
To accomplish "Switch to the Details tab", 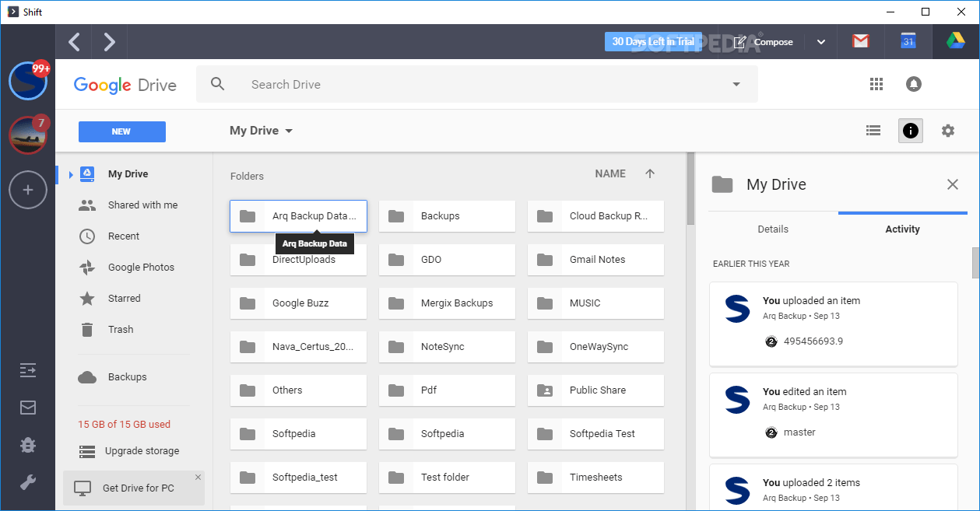I will (x=772, y=229).
